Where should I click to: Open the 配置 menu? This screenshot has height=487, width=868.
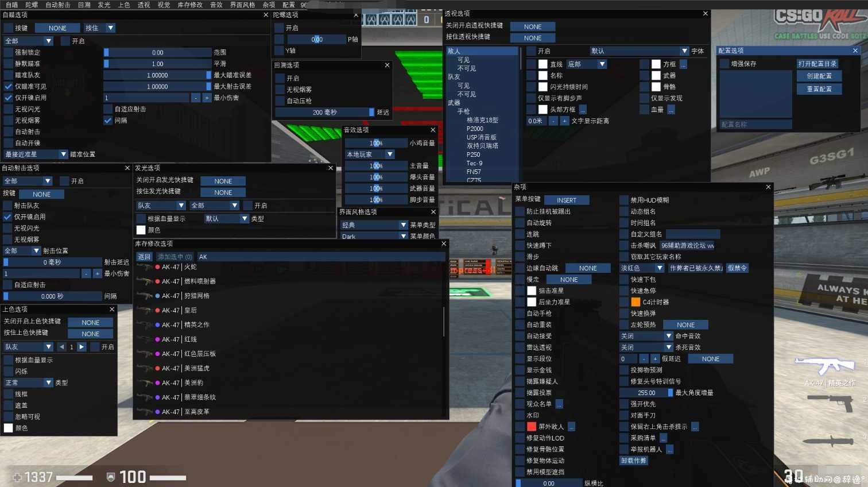(289, 5)
